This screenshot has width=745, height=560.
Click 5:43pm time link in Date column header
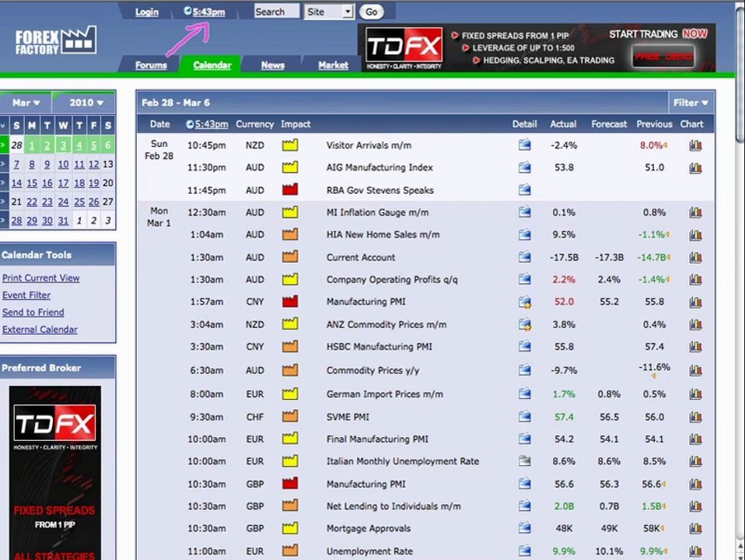(212, 124)
